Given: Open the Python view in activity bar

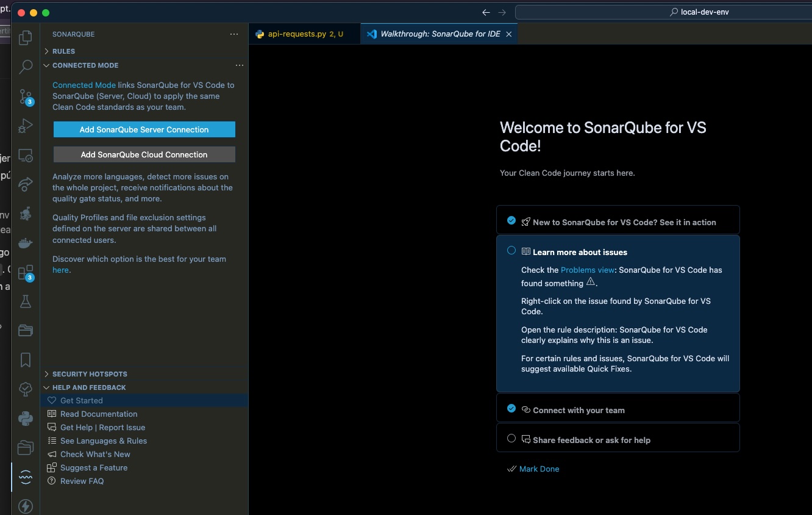Looking at the screenshot, I should pyautogui.click(x=26, y=419).
